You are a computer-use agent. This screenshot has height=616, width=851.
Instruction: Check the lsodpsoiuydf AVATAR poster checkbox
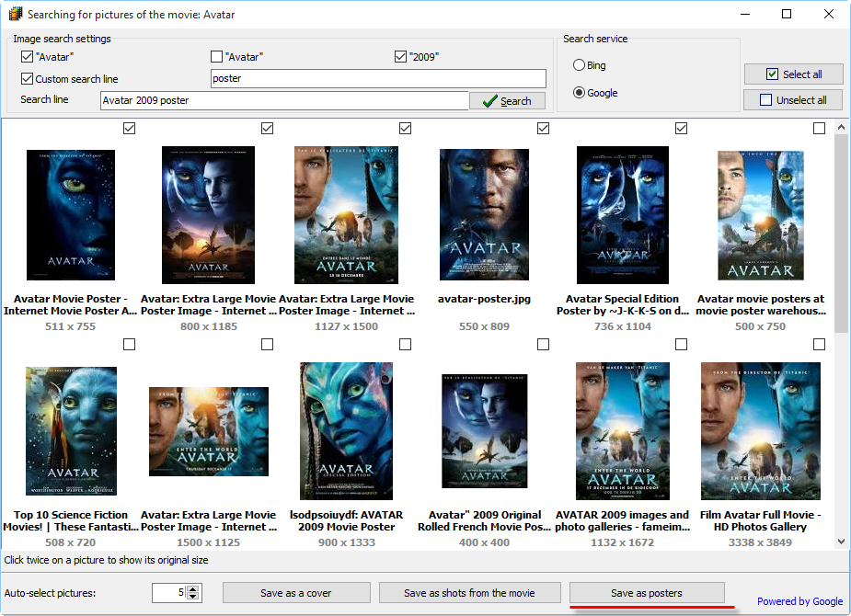(x=405, y=345)
